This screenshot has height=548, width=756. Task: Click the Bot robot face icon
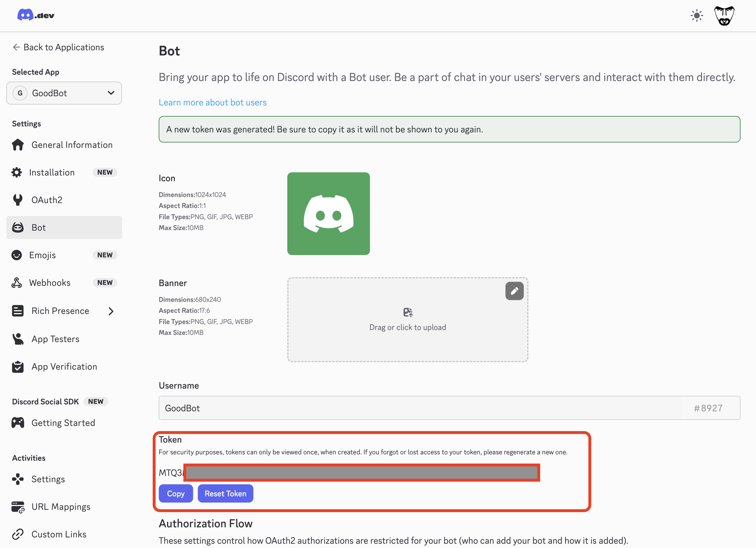[17, 227]
